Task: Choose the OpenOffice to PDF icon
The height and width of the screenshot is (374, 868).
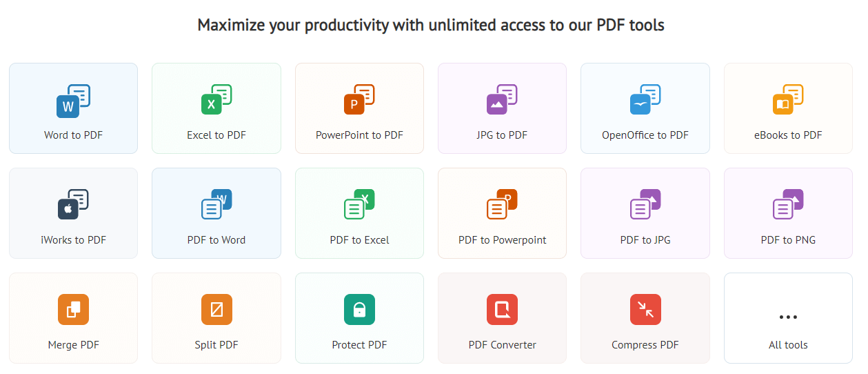Action: (645, 101)
